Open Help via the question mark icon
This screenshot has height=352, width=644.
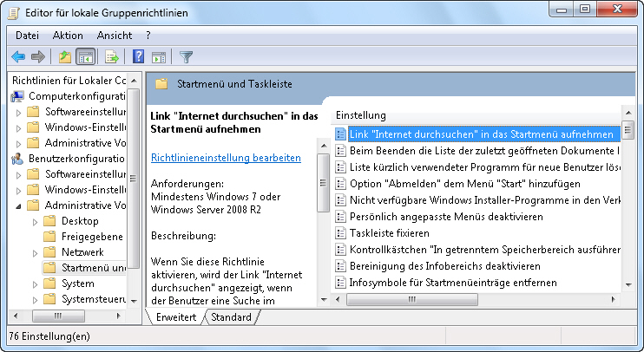(x=138, y=57)
